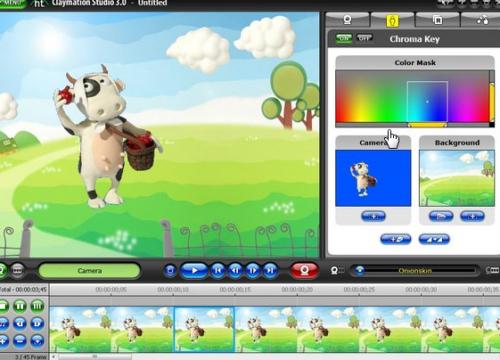Click the Total duration readout 00:00:03;45
Screen dimensions: 500x360
coord(23,289)
